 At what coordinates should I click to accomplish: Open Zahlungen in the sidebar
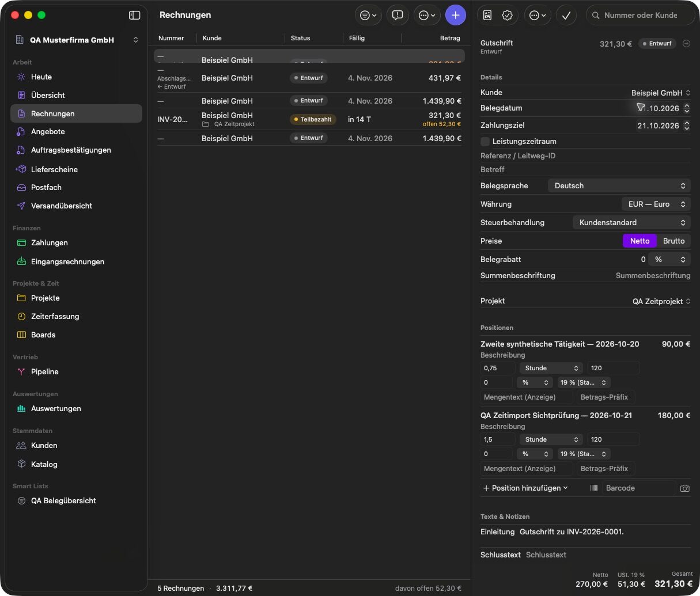[x=76, y=242]
